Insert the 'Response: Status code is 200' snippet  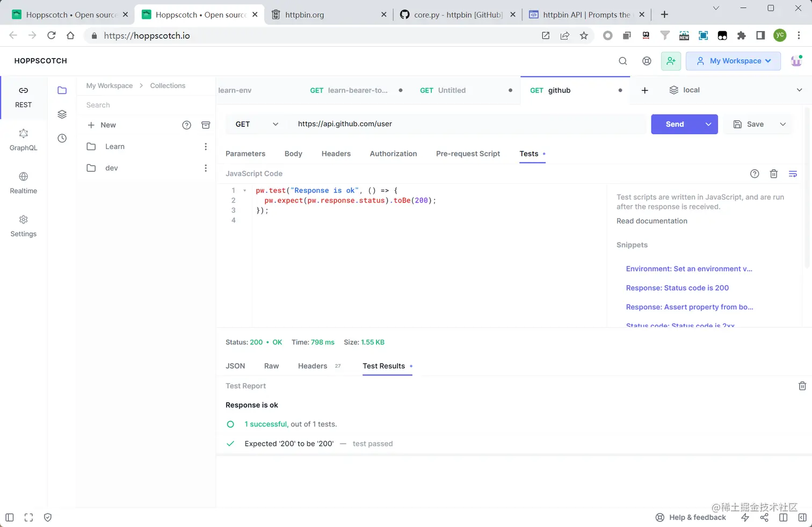pos(677,288)
